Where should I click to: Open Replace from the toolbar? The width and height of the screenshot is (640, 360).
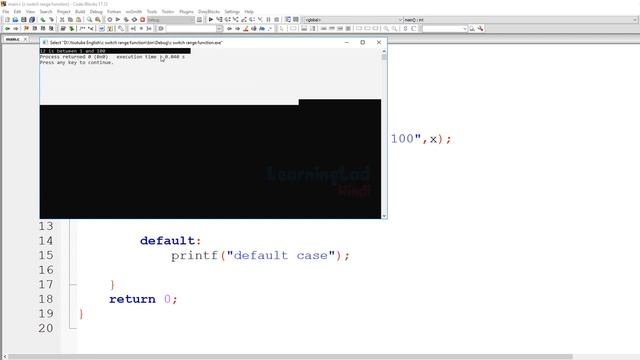(98, 20)
